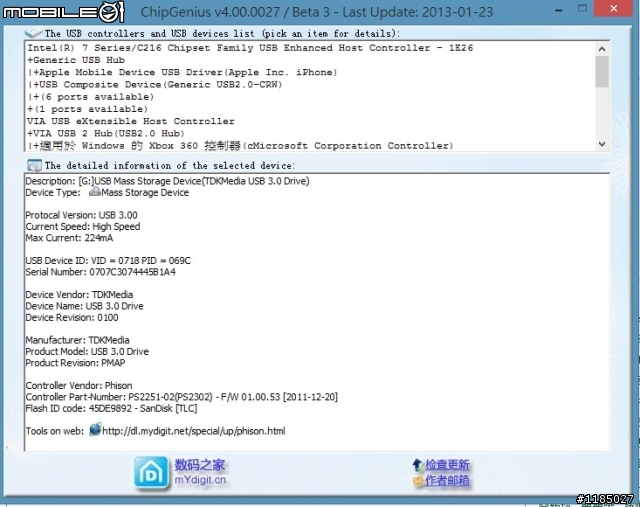Screen dimensions: 640x507
Task: Select the (6 ports available) row
Action: [91, 97]
